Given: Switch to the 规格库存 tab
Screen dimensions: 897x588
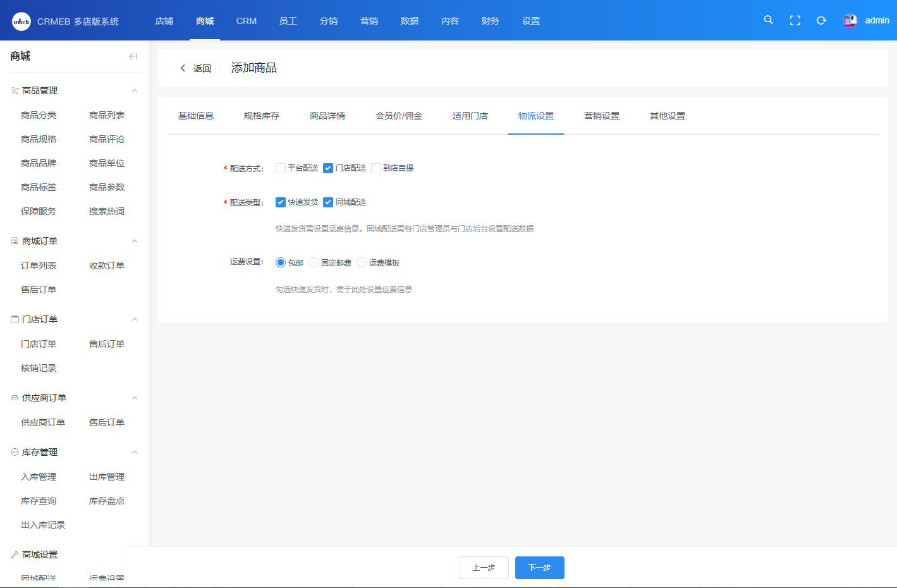Looking at the screenshot, I should [x=262, y=116].
